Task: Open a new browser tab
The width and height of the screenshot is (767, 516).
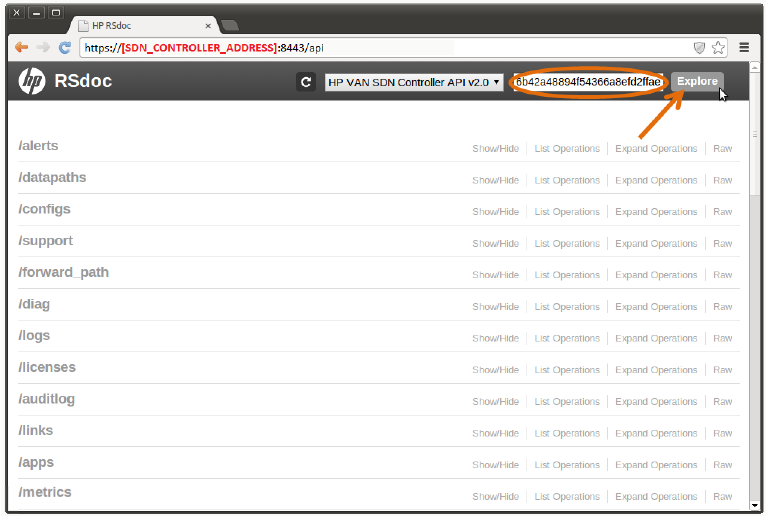Action: pyautogui.click(x=229, y=25)
